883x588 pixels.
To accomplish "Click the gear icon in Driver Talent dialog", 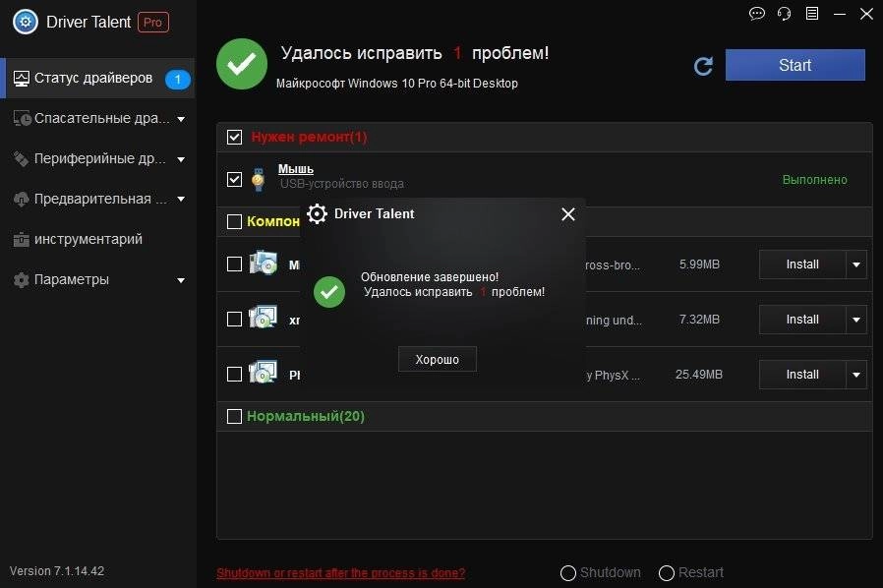I will coord(317,214).
